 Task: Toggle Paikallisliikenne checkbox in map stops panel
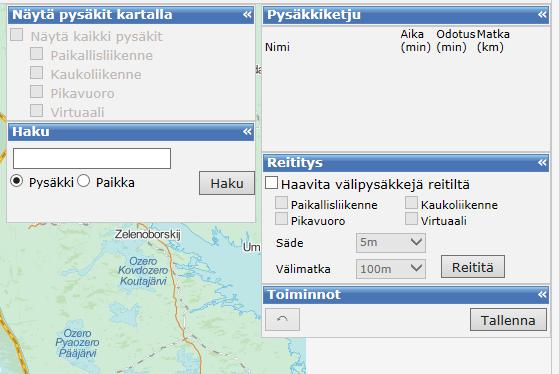(x=37, y=54)
